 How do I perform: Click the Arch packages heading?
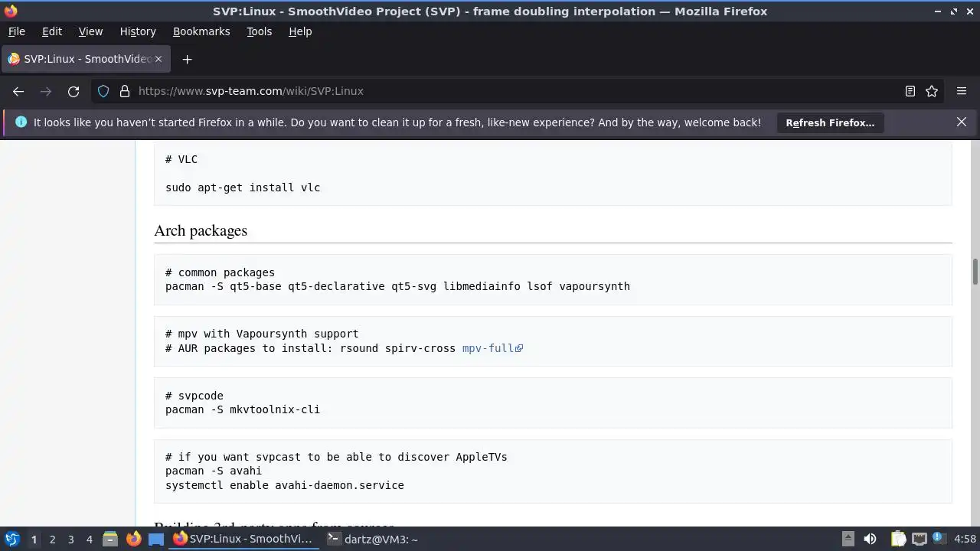[x=201, y=230]
